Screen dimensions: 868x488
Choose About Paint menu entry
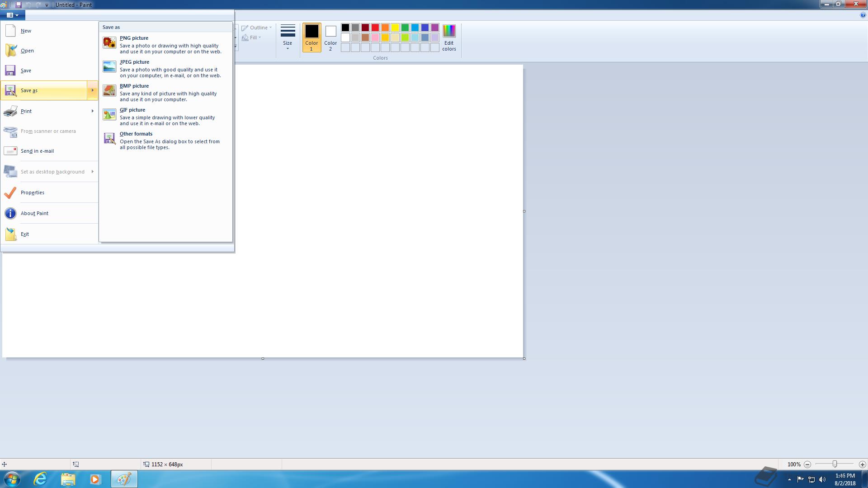point(49,213)
